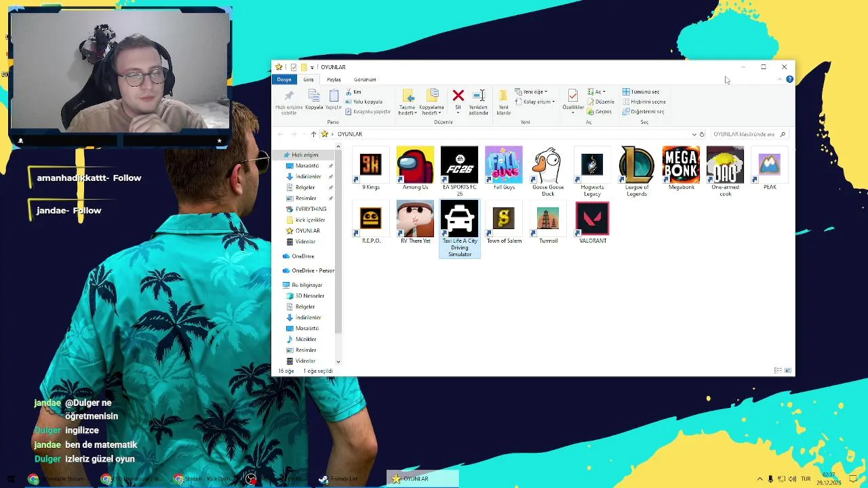868x488 pixels.
Task: Switch to the Giriş ribbon tab
Action: tap(309, 79)
